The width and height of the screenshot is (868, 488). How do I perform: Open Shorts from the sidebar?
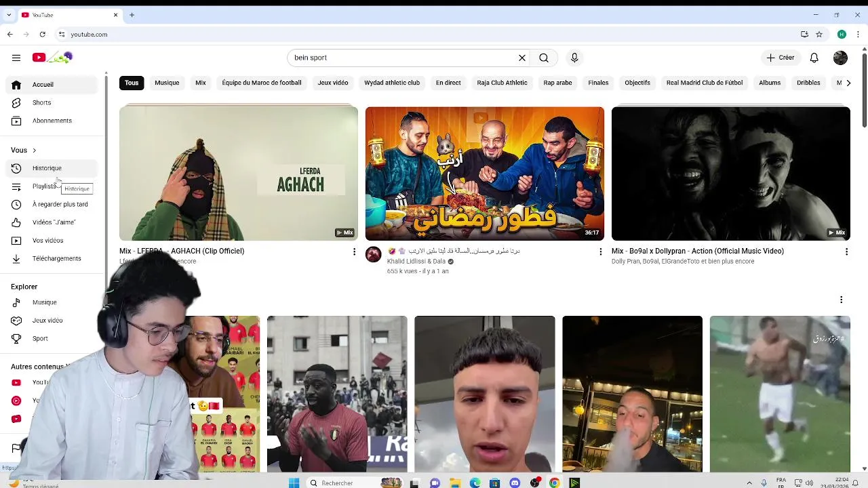point(53,102)
